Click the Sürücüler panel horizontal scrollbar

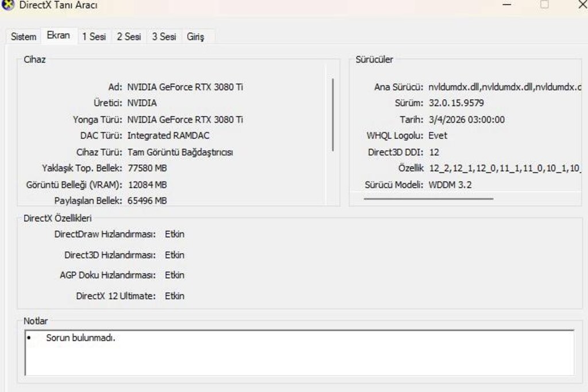[428, 199]
